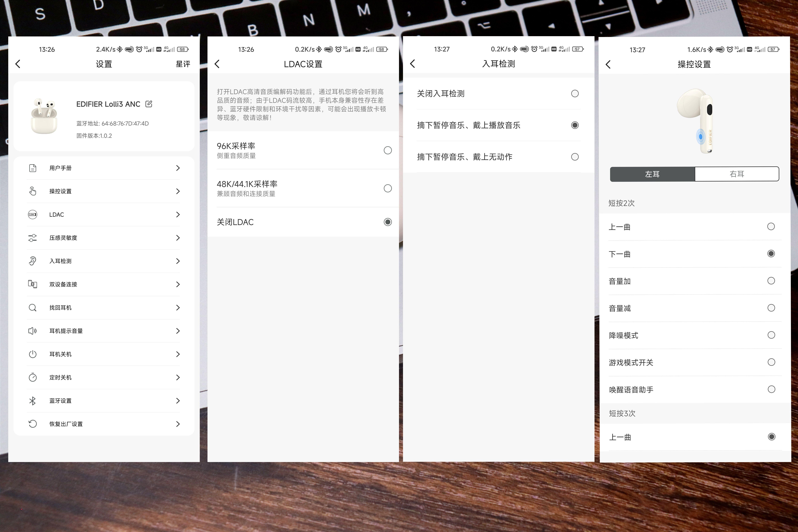Screen dimensions: 798x532
Task: Select 音量加 radio option
Action: 771,281
